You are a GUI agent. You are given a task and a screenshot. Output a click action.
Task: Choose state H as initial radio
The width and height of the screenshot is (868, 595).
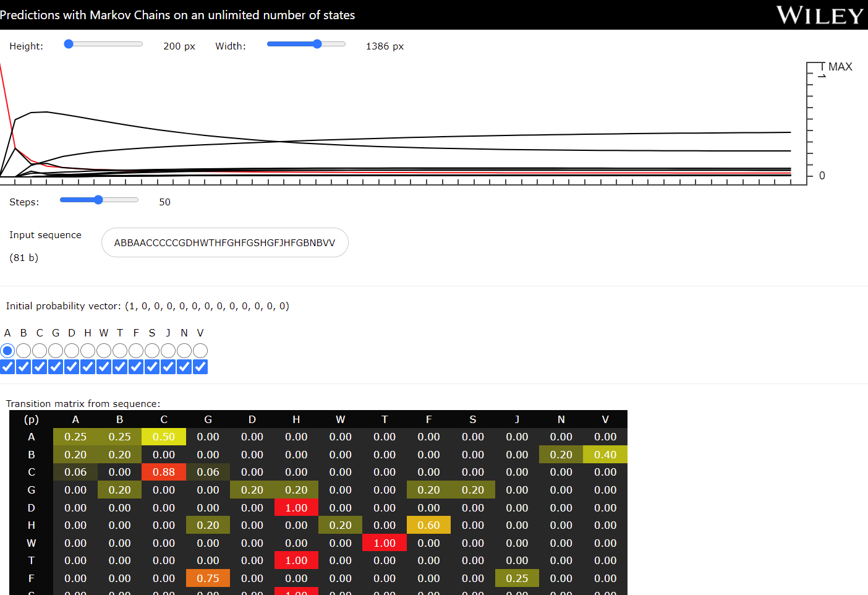88,351
